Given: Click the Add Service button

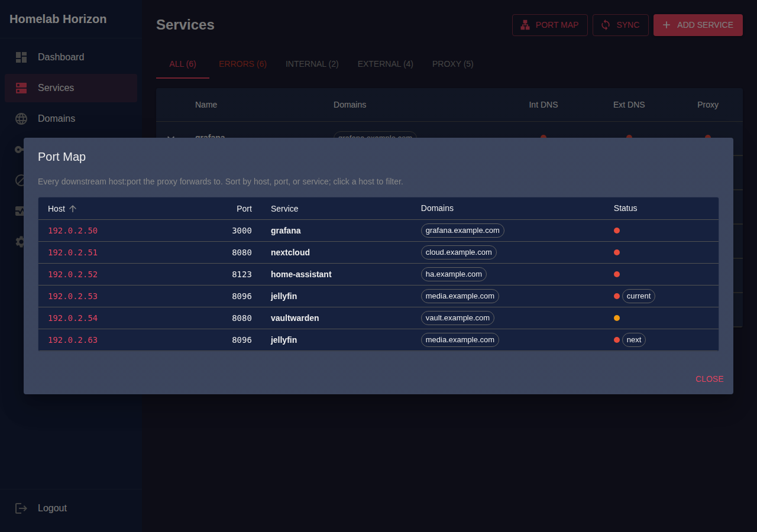Looking at the screenshot, I should pyautogui.click(x=698, y=25).
